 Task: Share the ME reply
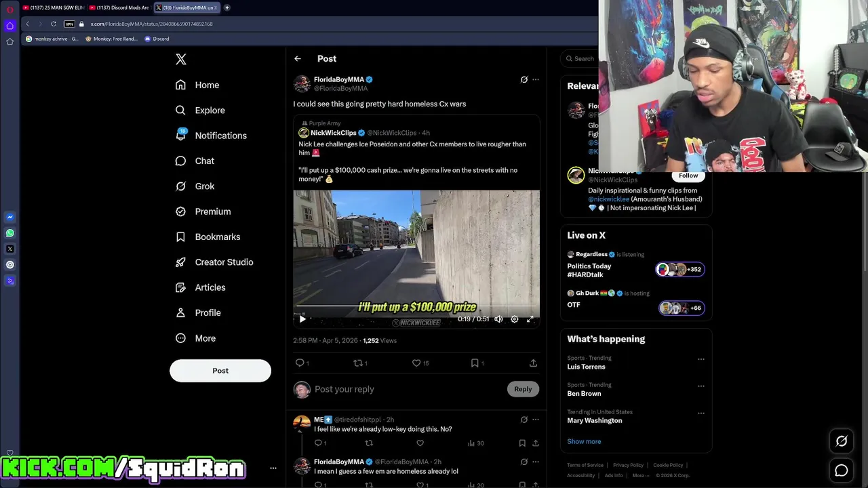(535, 443)
